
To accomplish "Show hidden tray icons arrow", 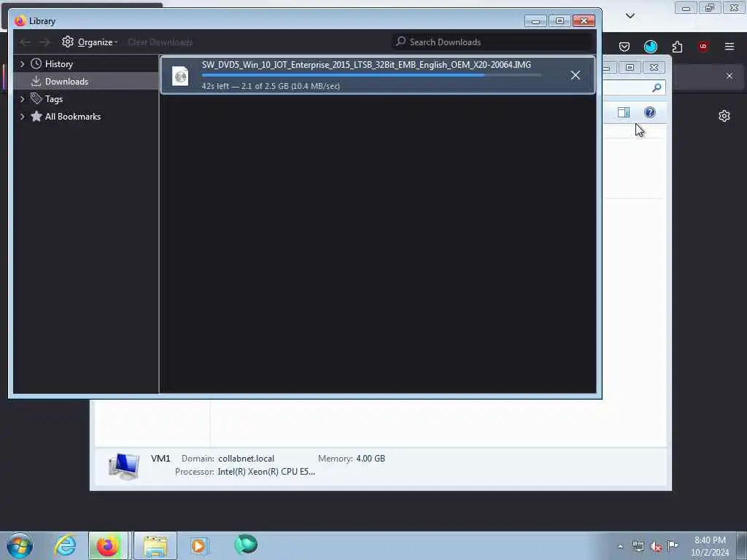I will click(x=620, y=546).
